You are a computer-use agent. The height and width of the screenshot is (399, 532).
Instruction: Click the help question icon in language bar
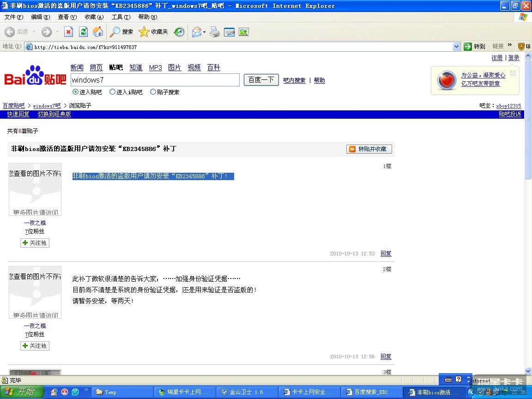pos(459,379)
